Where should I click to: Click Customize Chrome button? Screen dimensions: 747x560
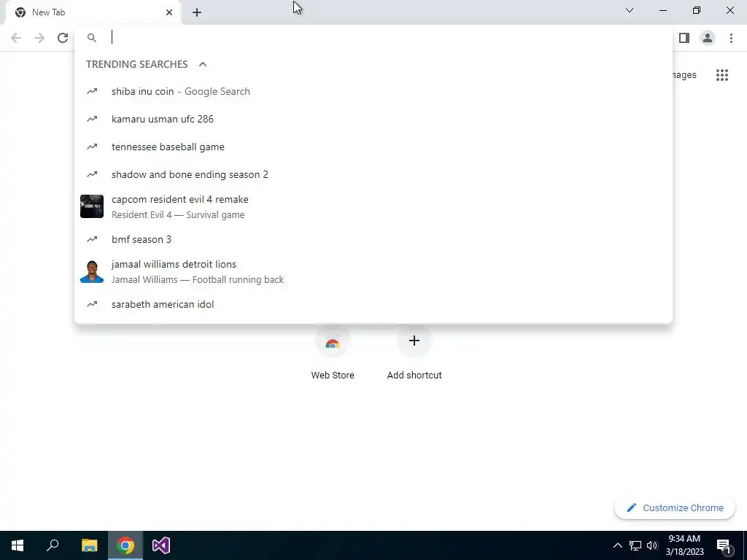tap(675, 507)
